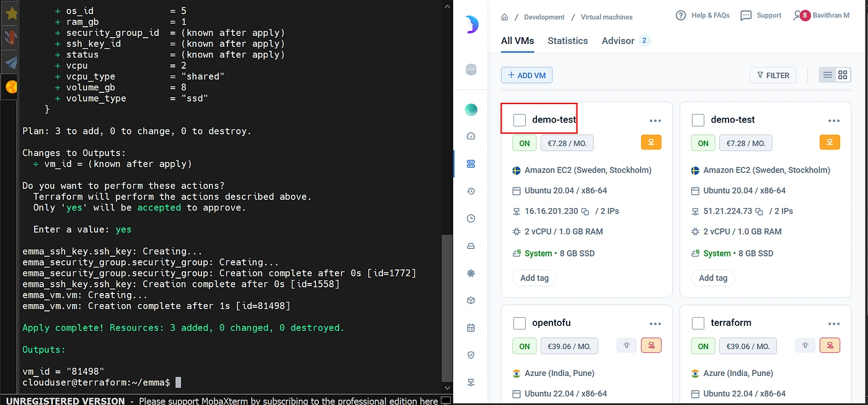Click the System volume label on first demo-test card

538,253
